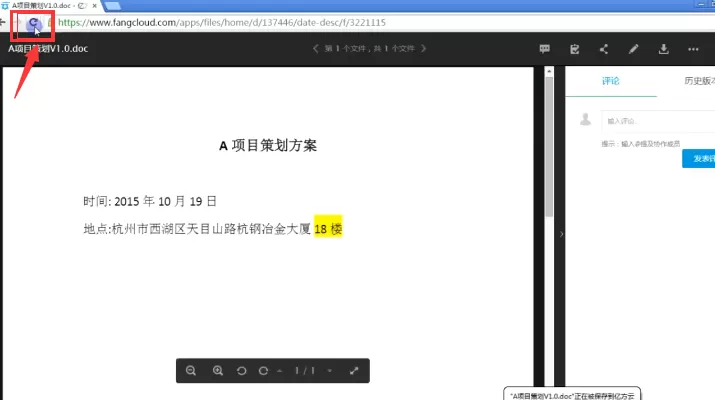Switch to the 评论 tab
This screenshot has width=715, height=400.
(611, 81)
